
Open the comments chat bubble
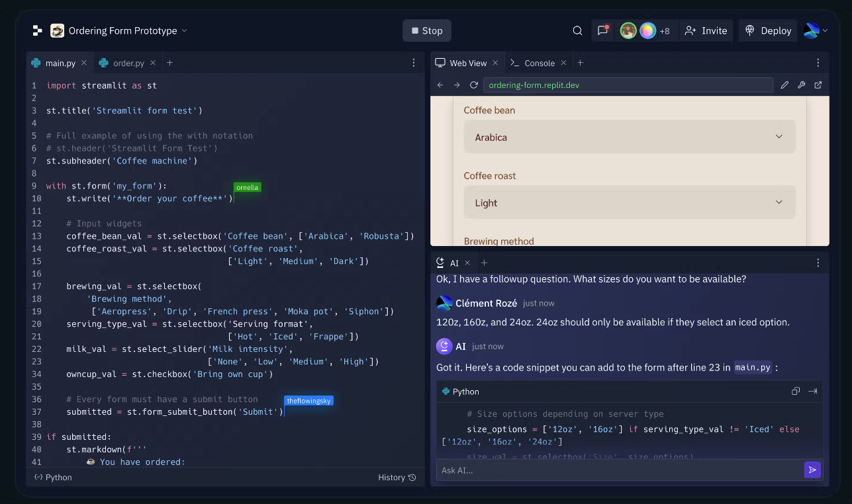(601, 30)
